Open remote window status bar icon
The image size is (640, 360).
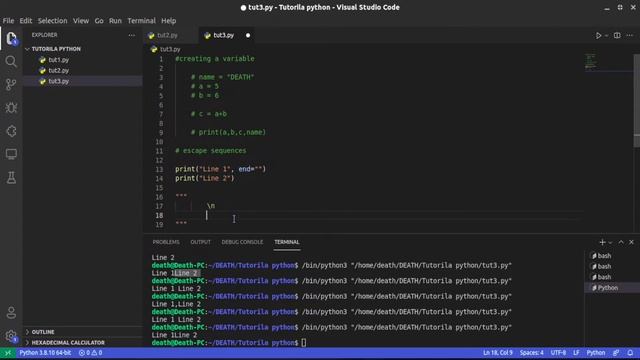pos(8,353)
